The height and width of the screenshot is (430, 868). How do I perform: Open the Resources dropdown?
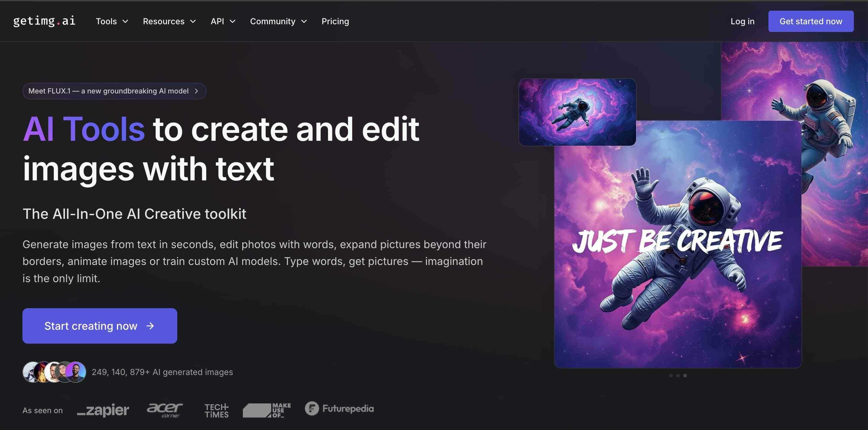pyautogui.click(x=169, y=21)
